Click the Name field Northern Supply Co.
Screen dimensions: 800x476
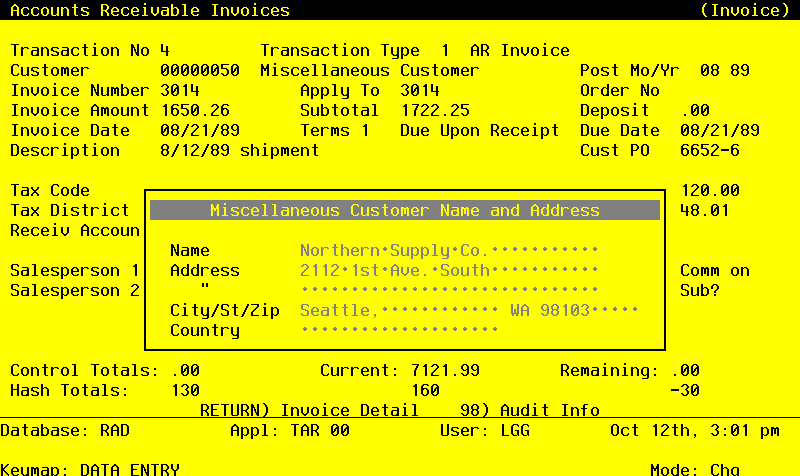click(x=449, y=250)
